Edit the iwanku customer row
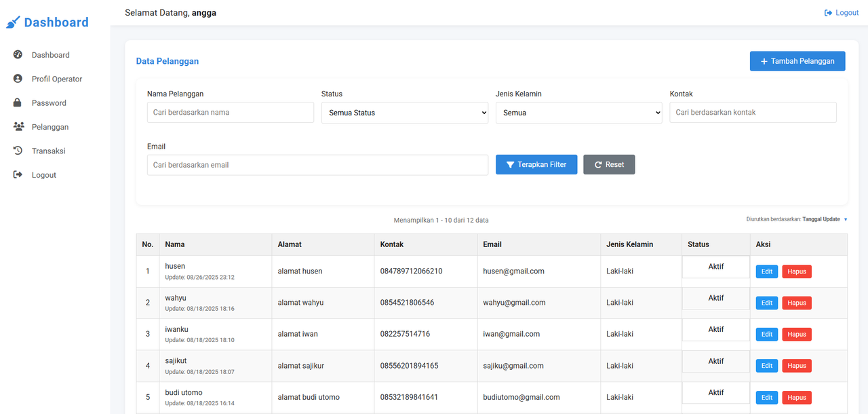 767,334
